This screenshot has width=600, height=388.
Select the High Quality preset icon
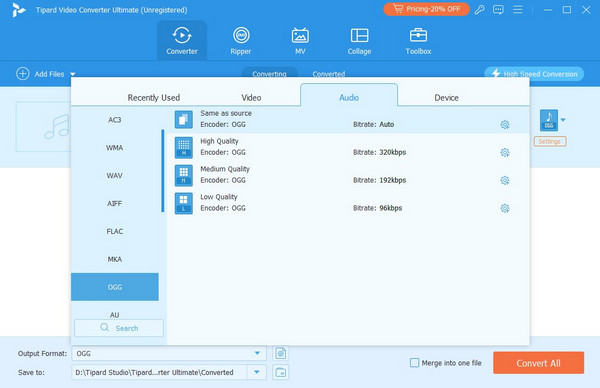click(184, 147)
